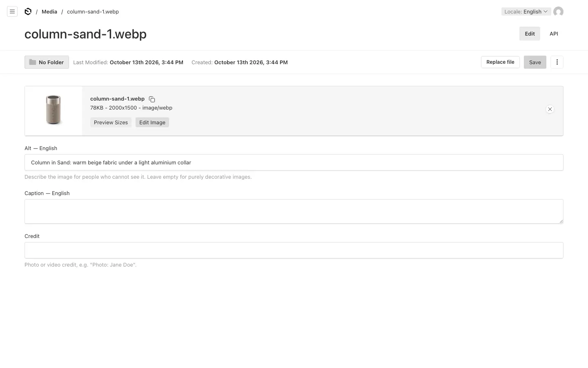
Task: Focus the Caption — English textarea
Action: click(x=294, y=211)
